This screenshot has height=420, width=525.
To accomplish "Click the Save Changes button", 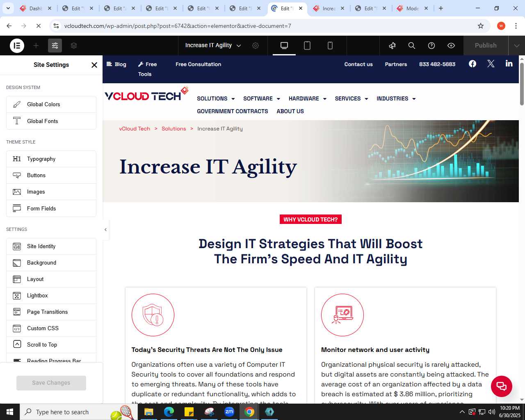I will click(x=51, y=383).
